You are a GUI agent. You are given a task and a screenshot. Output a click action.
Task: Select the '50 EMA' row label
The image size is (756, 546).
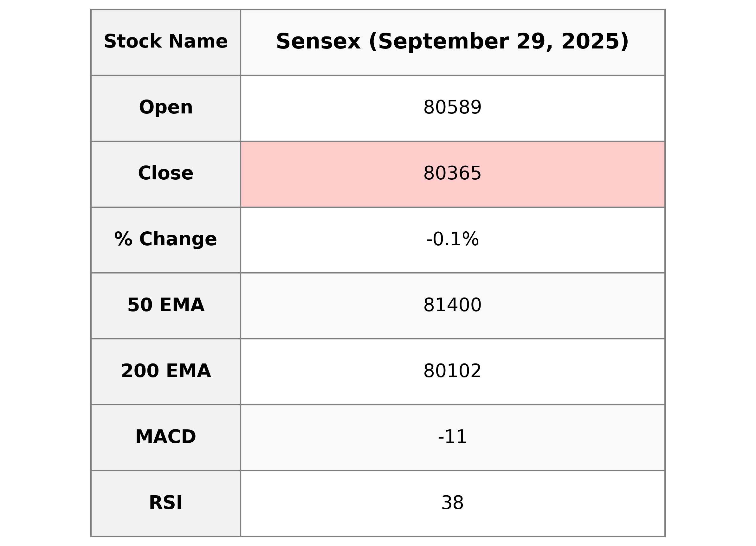coord(166,305)
